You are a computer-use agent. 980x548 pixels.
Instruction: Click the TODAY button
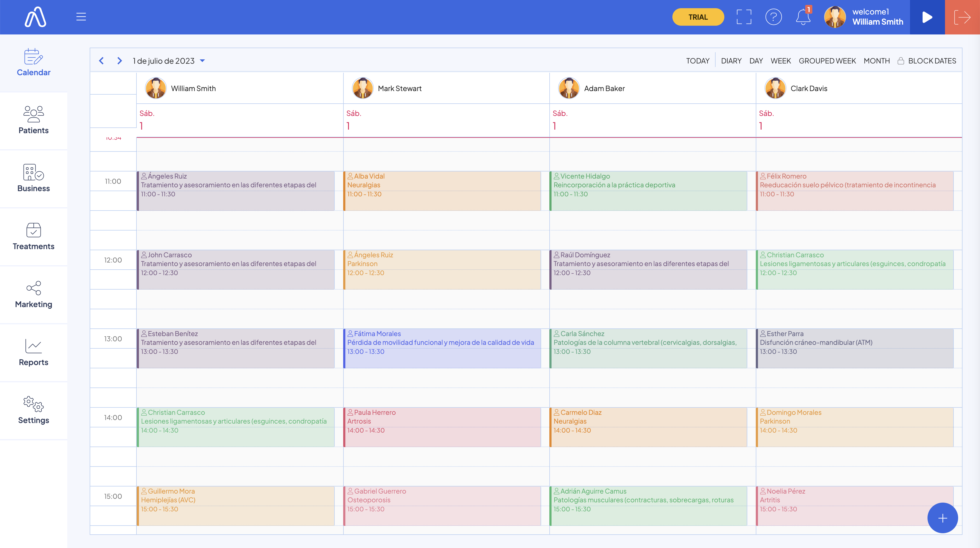[697, 61]
